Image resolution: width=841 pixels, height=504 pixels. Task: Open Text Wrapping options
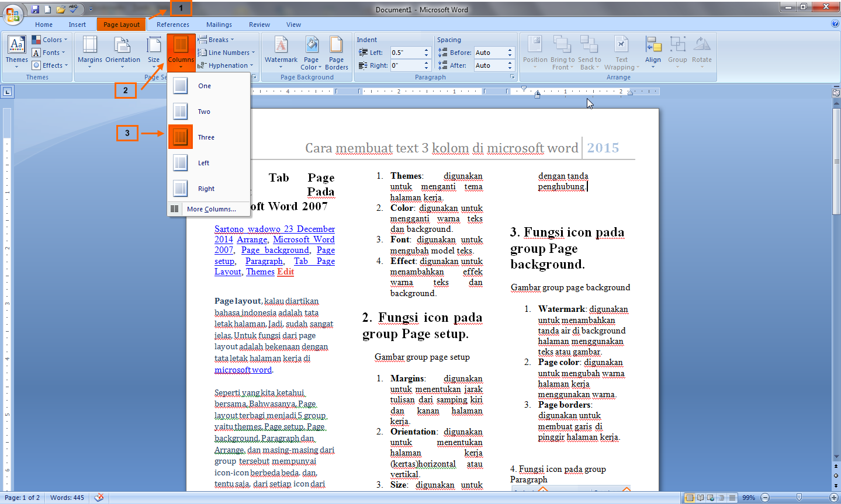(621, 52)
